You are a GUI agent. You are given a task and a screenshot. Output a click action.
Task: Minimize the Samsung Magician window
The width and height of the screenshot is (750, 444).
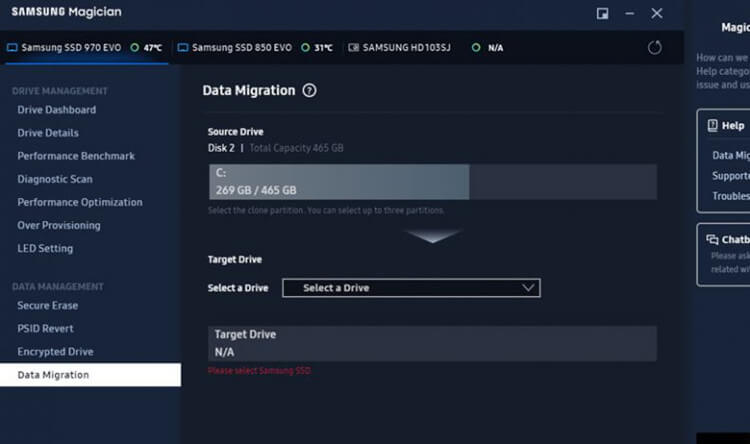629,13
